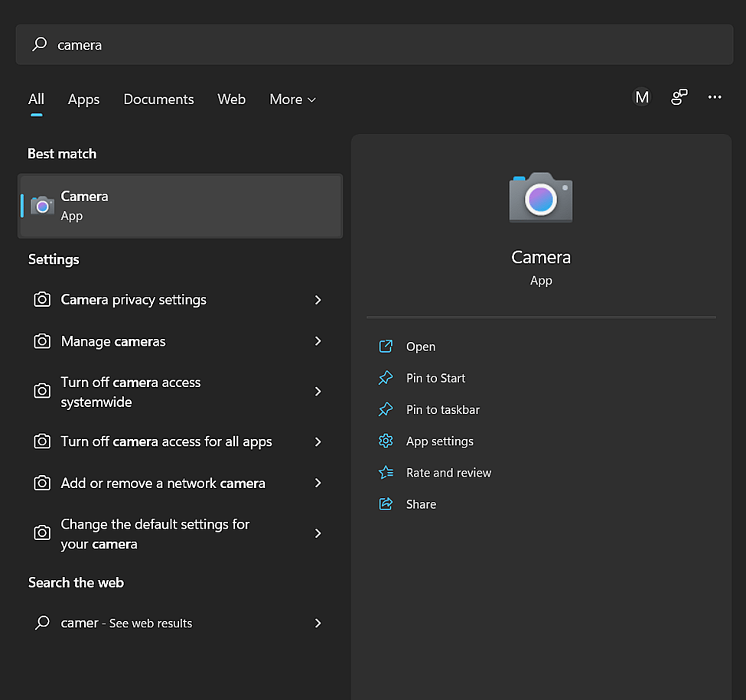Click the camer - See web results text

[x=126, y=623]
